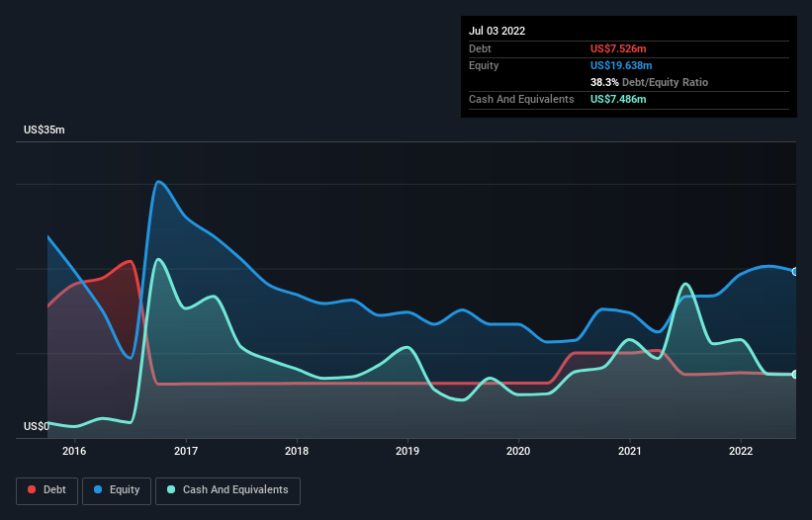Click the US$7.526m debt value
812x520 pixels.
[x=618, y=48]
